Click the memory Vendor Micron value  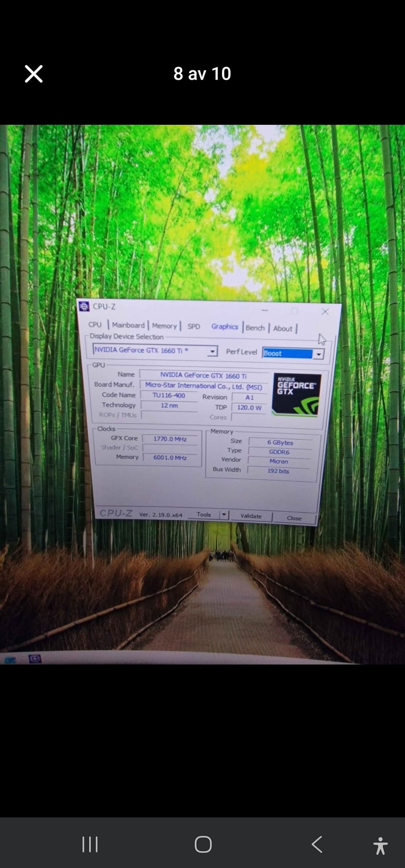278,461
